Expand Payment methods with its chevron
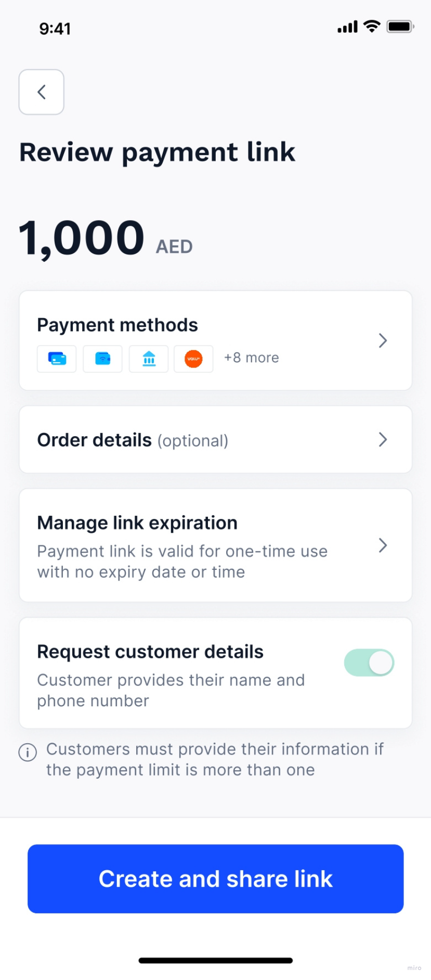The image size is (431, 980). pos(383,340)
